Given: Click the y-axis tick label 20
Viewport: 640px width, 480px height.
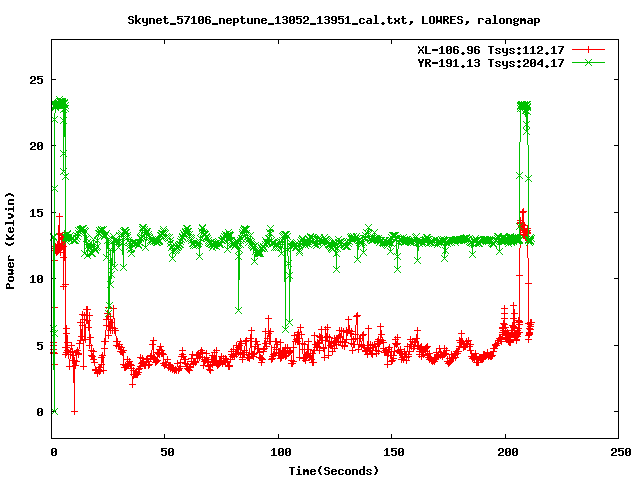Looking at the screenshot, I should pyautogui.click(x=36, y=146).
